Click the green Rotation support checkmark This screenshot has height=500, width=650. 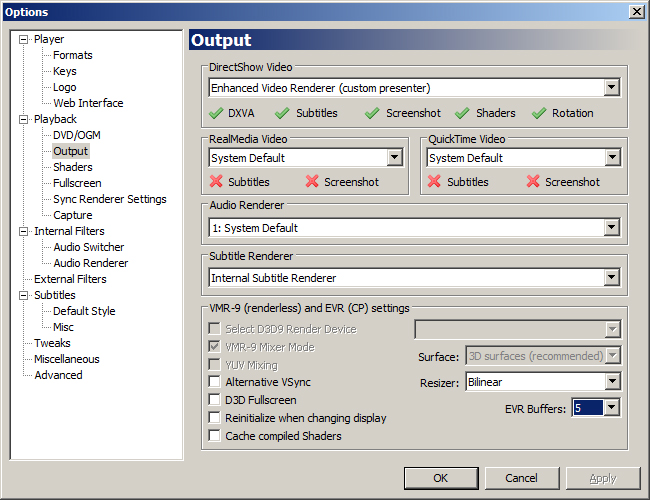coord(539,113)
